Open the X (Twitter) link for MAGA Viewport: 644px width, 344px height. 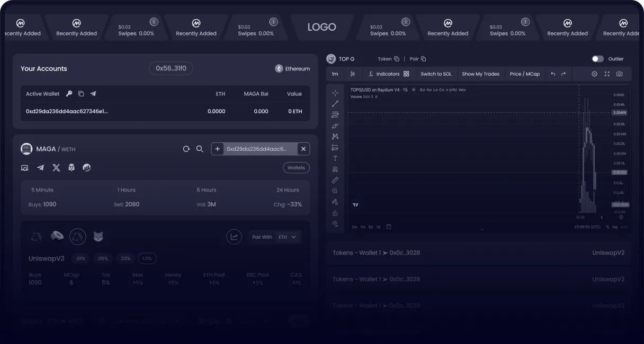tap(56, 168)
